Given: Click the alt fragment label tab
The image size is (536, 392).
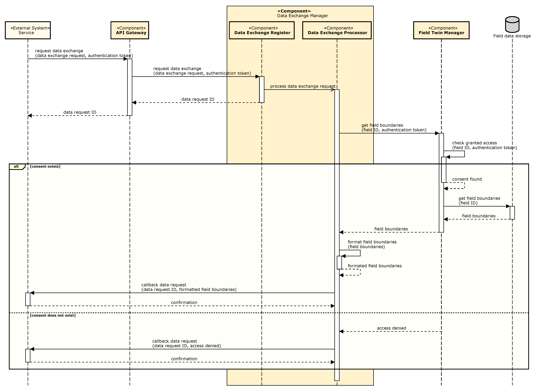Looking at the screenshot, I should coord(17,167).
